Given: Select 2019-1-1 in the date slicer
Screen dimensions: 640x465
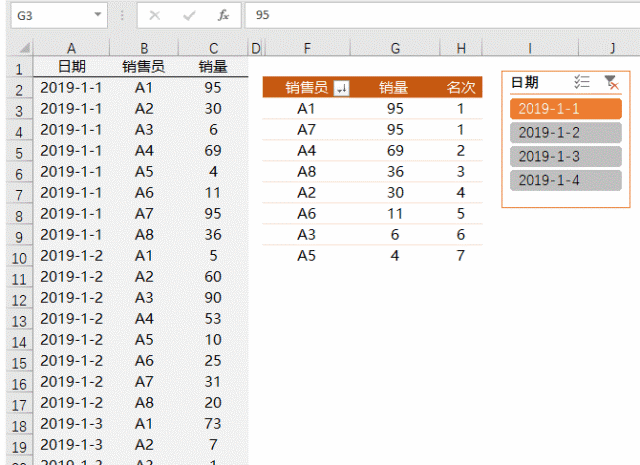Looking at the screenshot, I should [x=565, y=109].
